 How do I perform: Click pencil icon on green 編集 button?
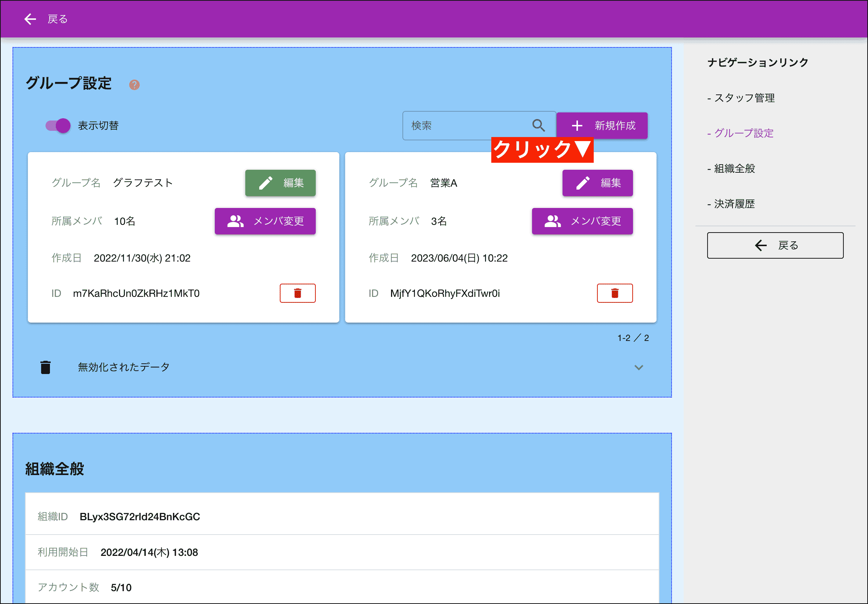[266, 183]
